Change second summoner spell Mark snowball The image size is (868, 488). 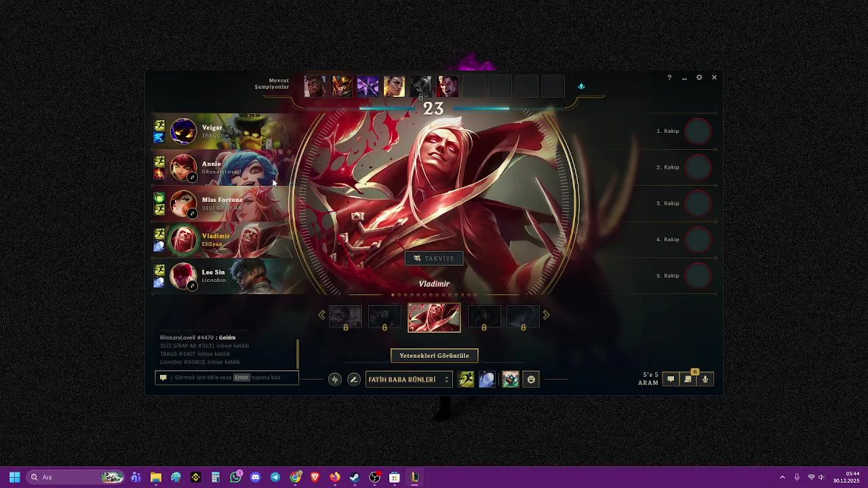(x=487, y=380)
